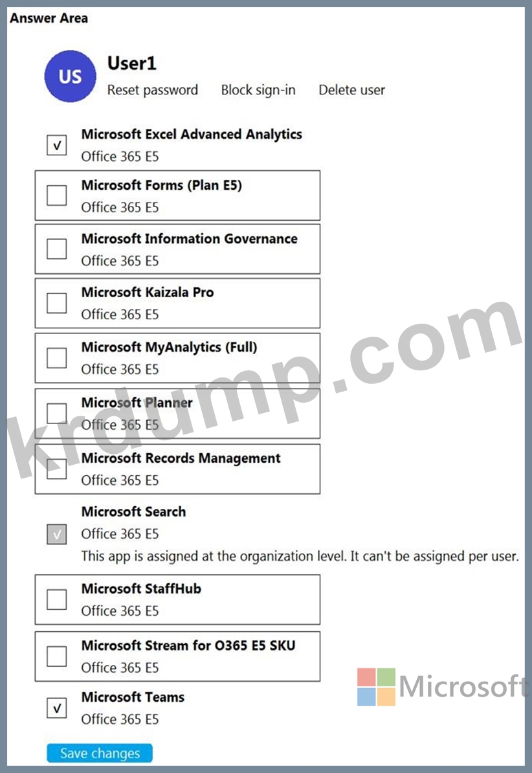Image resolution: width=532 pixels, height=773 pixels.
Task: Enable the Microsoft Forms (Plan E5) checkbox
Action: [x=57, y=196]
